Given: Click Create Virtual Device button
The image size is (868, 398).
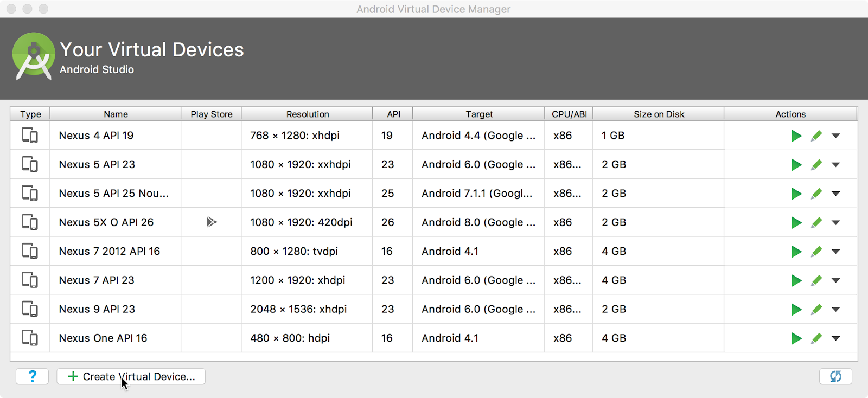Looking at the screenshot, I should tap(131, 376).
